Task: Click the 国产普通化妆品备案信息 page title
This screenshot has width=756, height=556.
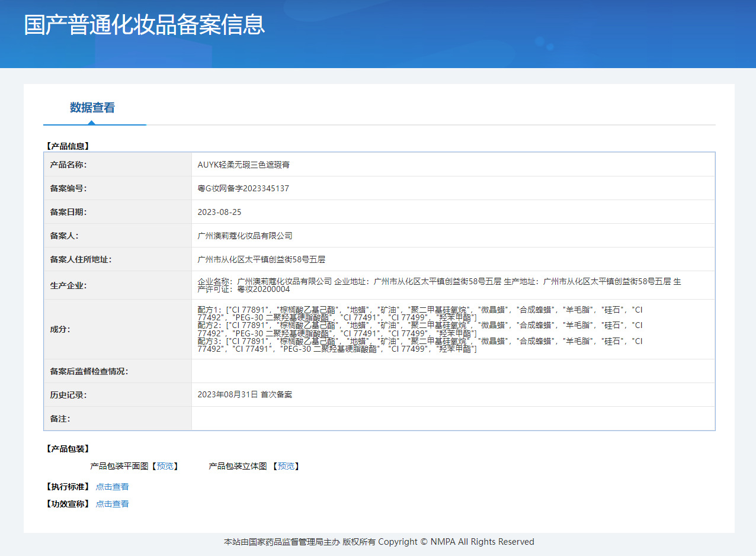Action: [144, 25]
